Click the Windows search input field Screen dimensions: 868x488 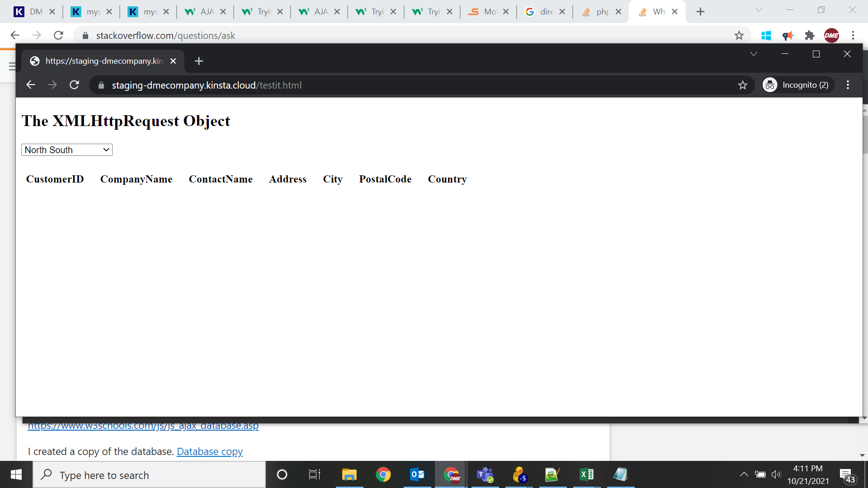(104, 474)
